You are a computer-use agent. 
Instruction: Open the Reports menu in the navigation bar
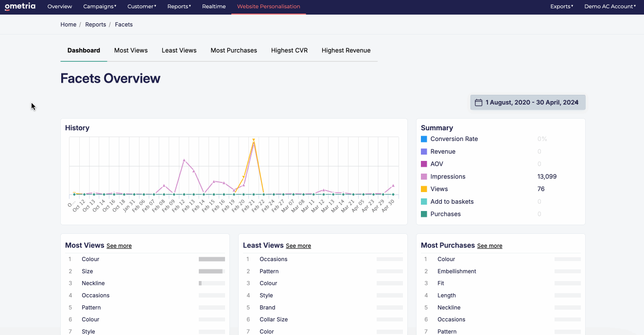[178, 6]
